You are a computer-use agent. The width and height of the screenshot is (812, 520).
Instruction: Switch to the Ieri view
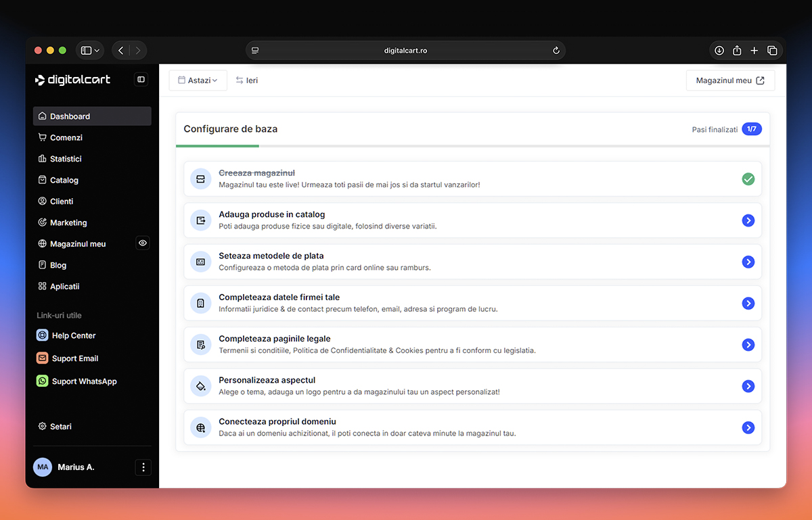point(246,80)
